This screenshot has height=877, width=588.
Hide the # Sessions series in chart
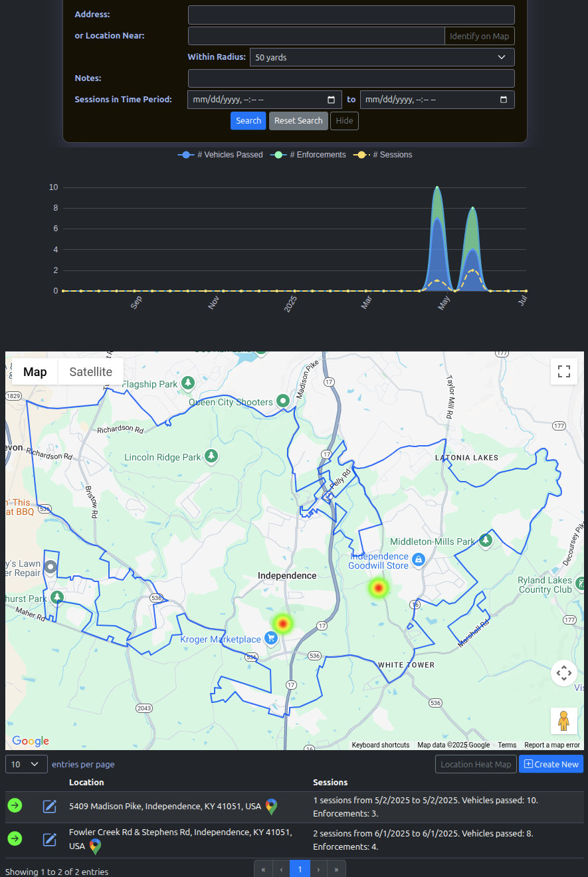pos(383,155)
